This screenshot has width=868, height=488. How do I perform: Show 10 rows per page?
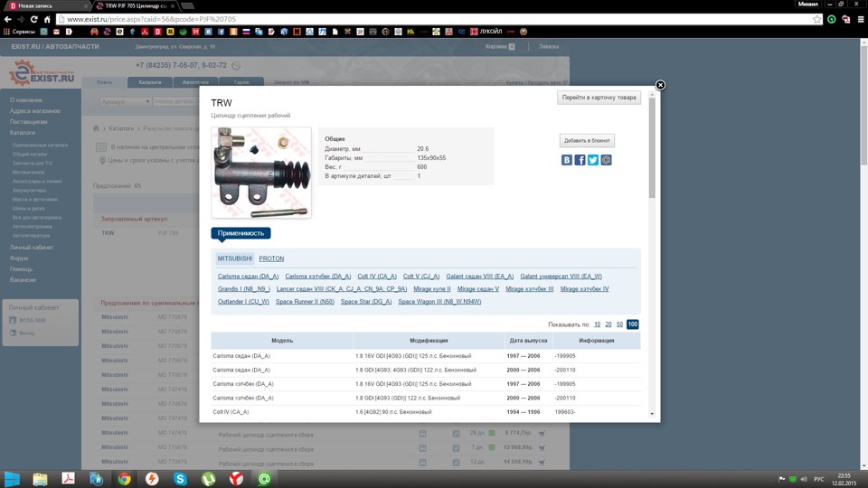click(598, 324)
